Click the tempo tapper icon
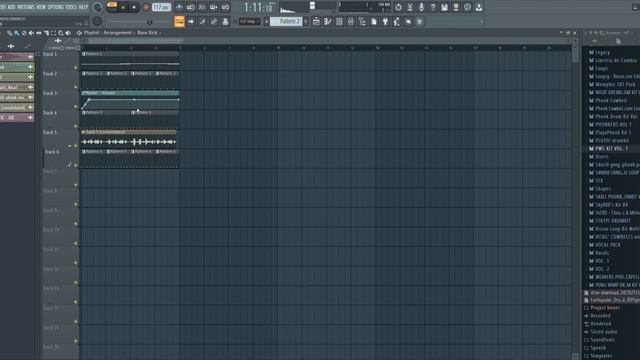 [x=396, y=22]
